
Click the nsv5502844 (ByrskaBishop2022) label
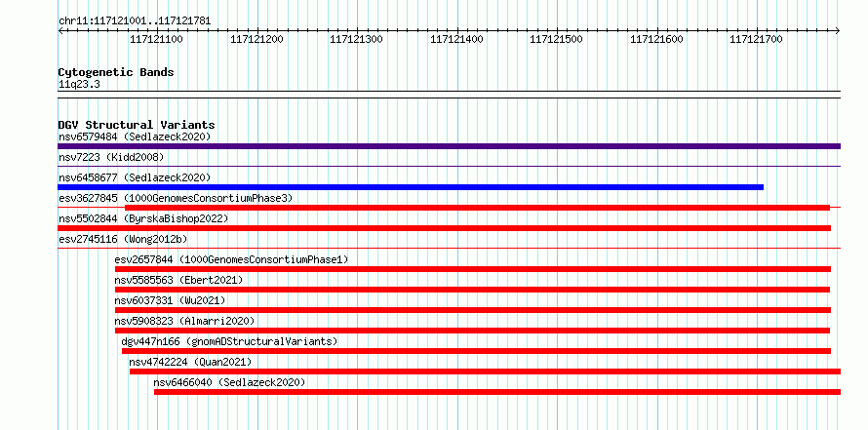[142, 218]
